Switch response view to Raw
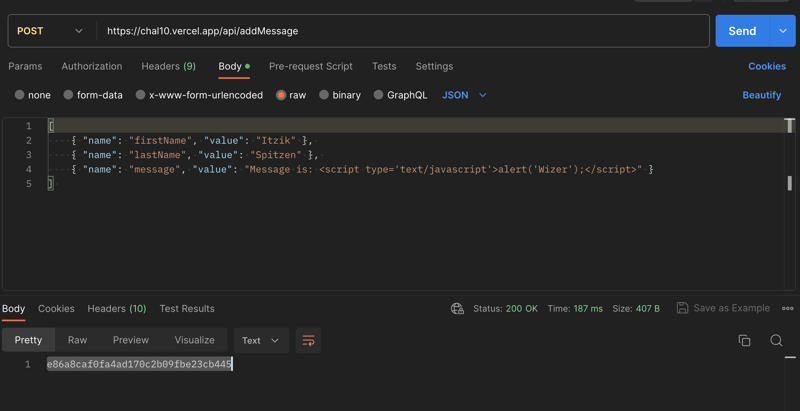This screenshot has width=800, height=411. pos(78,340)
